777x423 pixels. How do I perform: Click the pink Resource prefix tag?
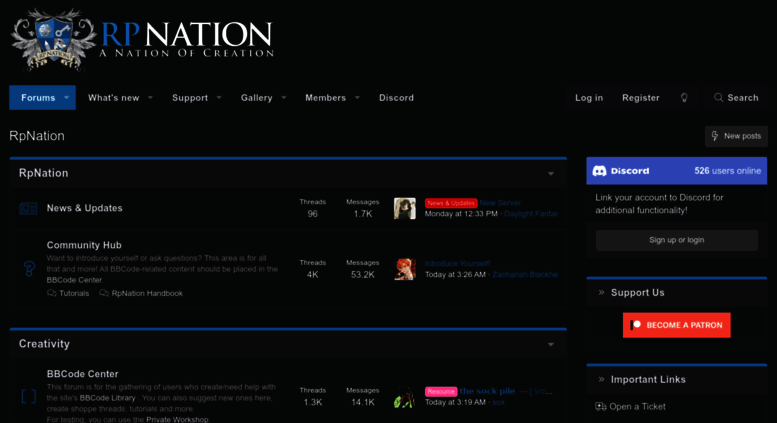pyautogui.click(x=441, y=391)
